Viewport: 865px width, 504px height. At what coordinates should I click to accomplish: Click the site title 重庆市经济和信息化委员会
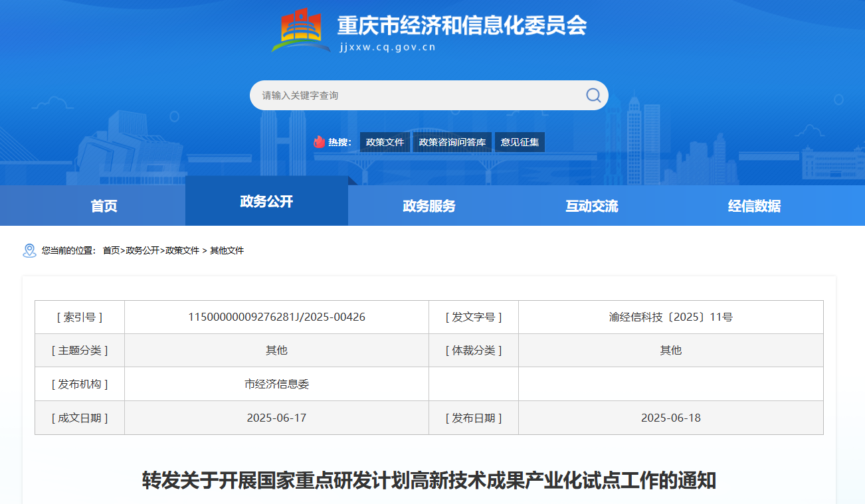(x=462, y=25)
